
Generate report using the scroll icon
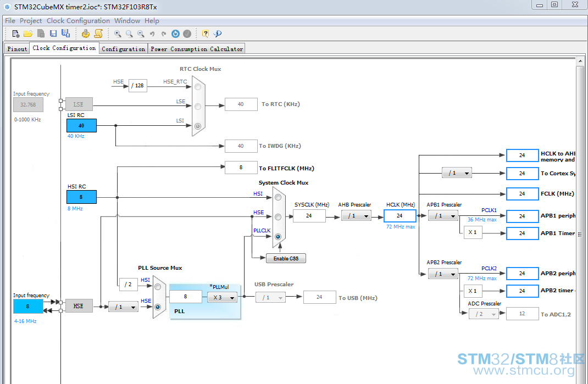click(x=98, y=34)
